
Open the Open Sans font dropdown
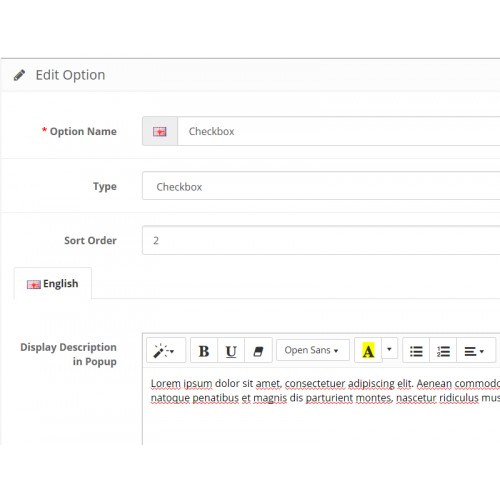(313, 350)
